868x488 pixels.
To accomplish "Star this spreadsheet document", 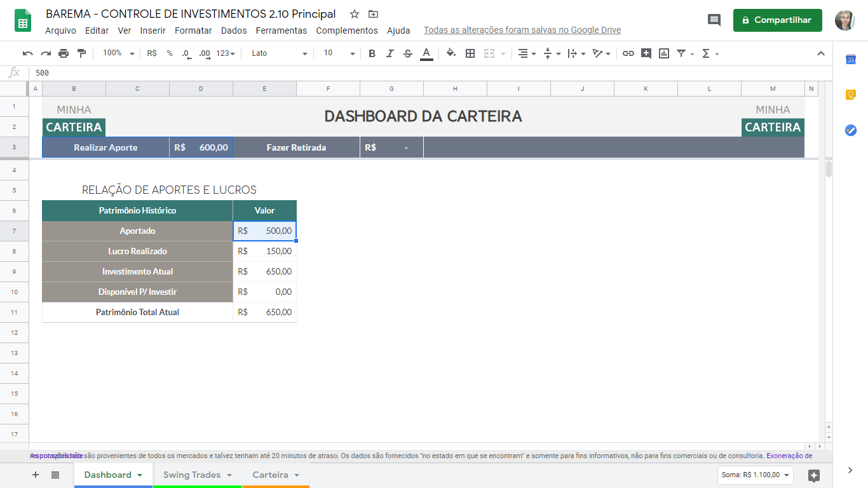I will (x=355, y=14).
